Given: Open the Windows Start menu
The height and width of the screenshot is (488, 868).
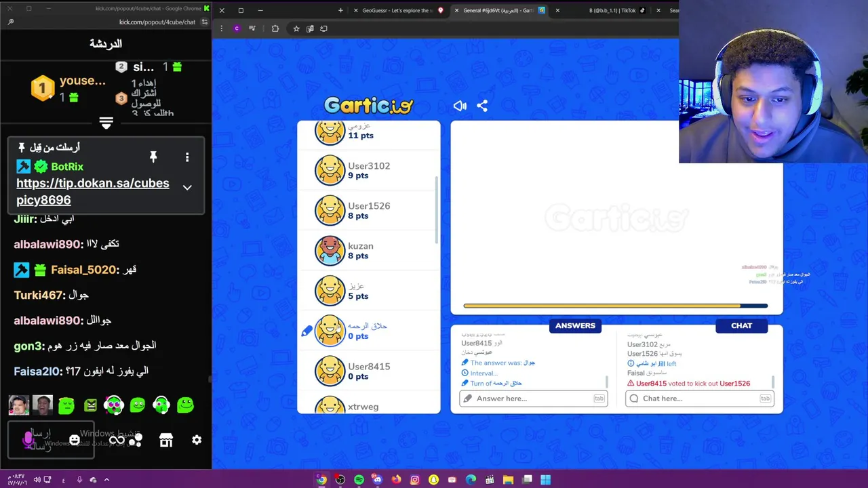Looking at the screenshot, I should pos(545,480).
